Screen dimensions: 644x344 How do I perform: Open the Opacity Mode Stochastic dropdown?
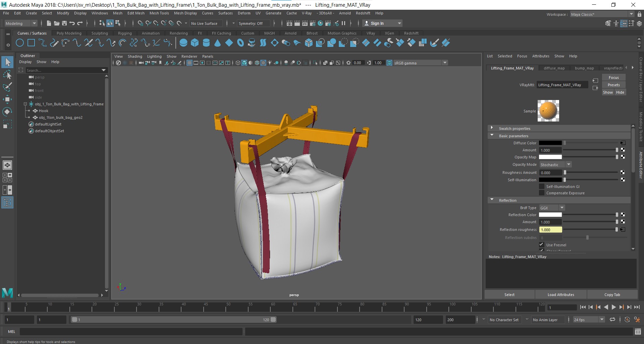tap(555, 164)
